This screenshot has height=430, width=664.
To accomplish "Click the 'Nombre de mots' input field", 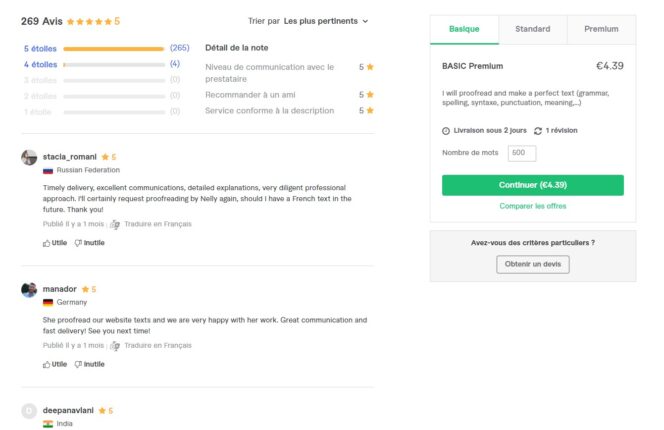I will point(521,153).
